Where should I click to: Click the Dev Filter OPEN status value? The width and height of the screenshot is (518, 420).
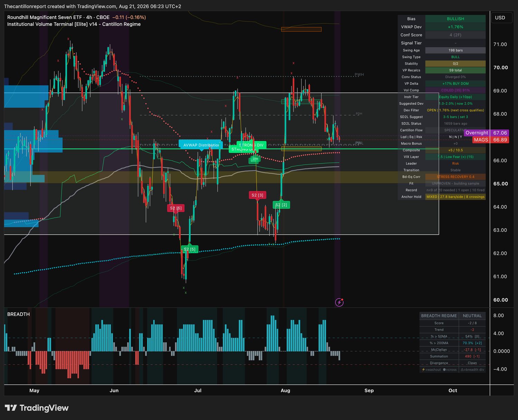455,110
